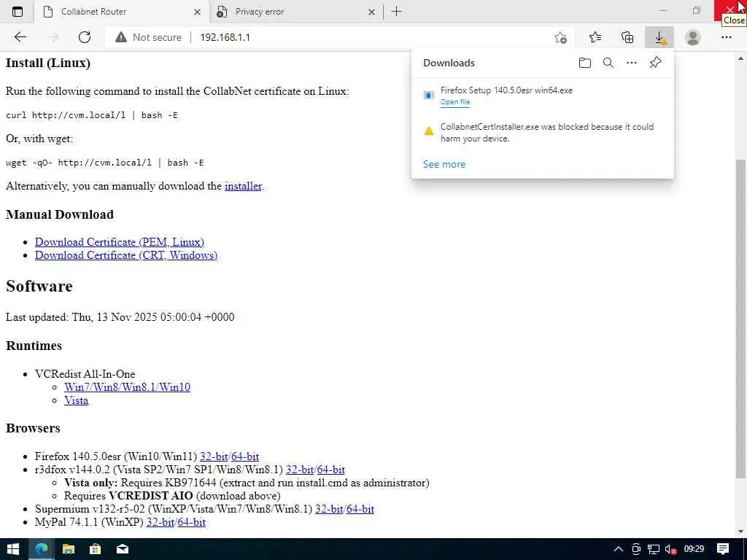Open a new tab with plus
Screen dimensions: 747x560
(x=396, y=12)
